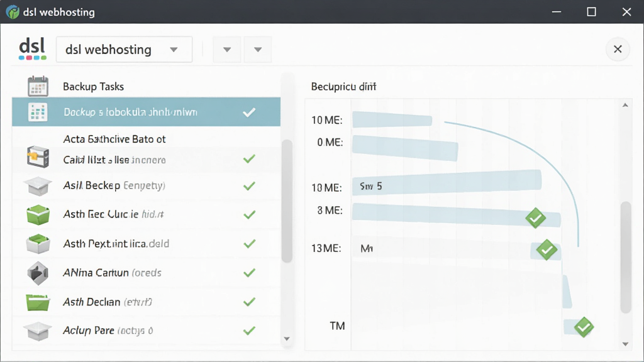Toggle the checkmark for 'ANina Cartun'
644x362 pixels.
tap(249, 273)
